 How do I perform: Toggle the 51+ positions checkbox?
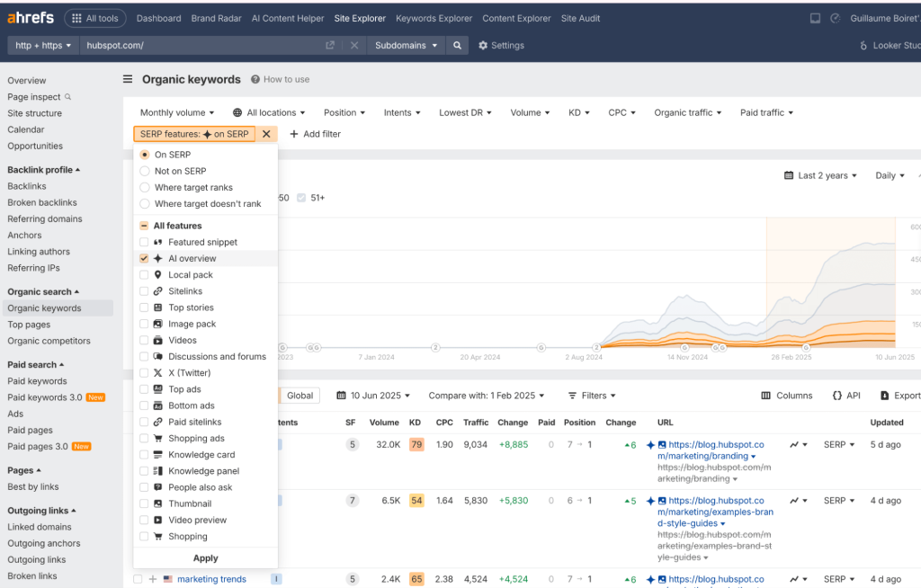301,198
